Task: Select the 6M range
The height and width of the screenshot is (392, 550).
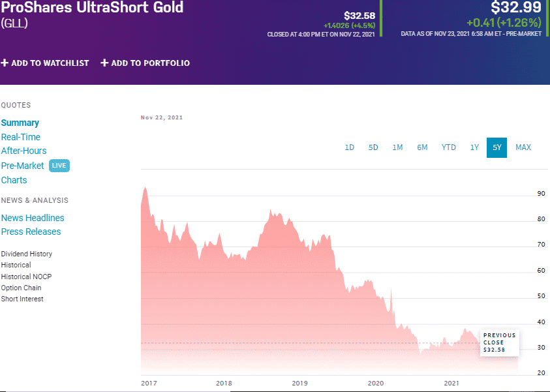Action: (x=422, y=147)
